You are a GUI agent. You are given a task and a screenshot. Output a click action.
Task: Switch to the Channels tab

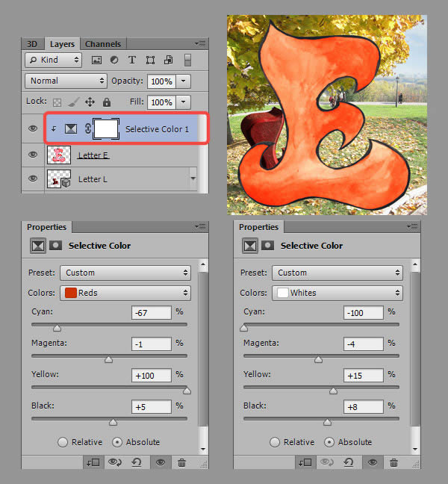click(103, 44)
